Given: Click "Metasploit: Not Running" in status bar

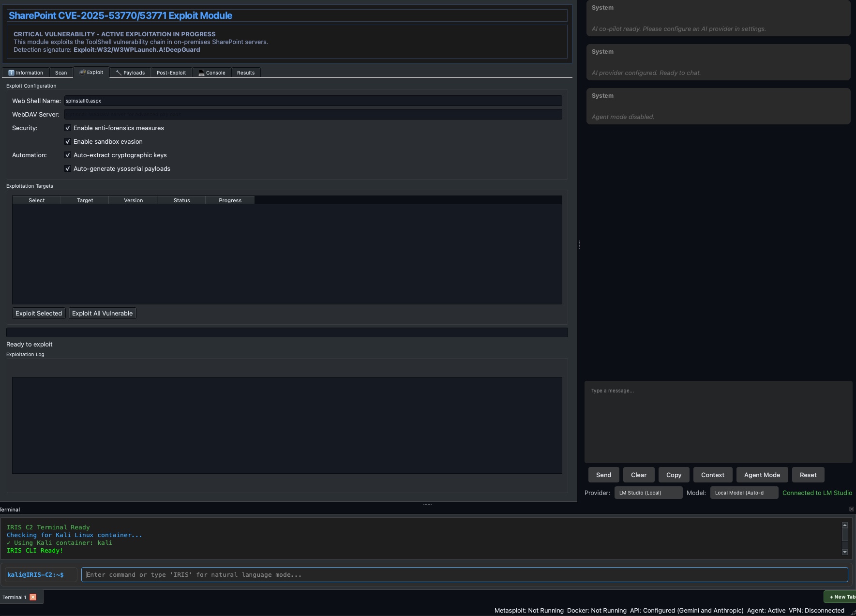Looking at the screenshot, I should tap(529, 611).
